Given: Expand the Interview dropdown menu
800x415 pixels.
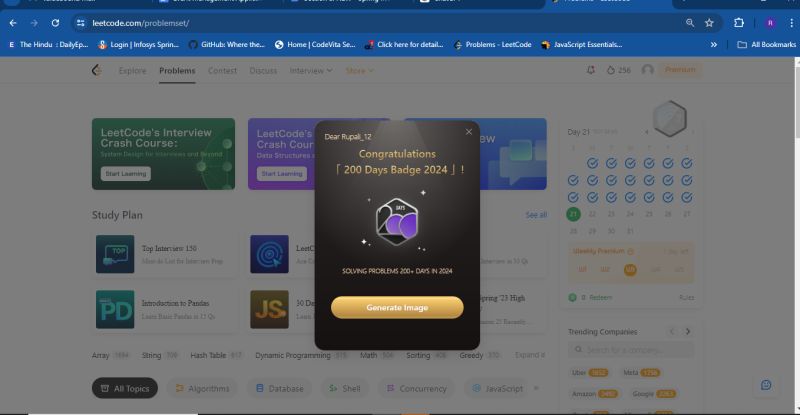Looking at the screenshot, I should tap(311, 70).
